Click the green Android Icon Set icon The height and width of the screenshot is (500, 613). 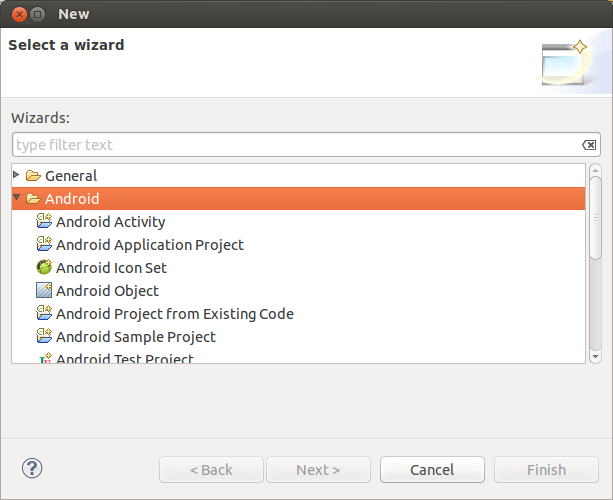coord(44,268)
